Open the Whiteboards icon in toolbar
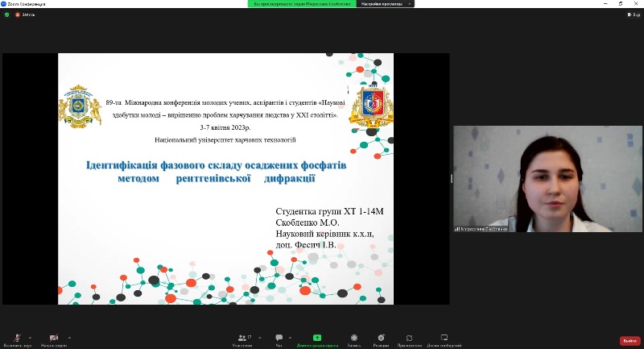644x349 pixels. click(x=444, y=338)
